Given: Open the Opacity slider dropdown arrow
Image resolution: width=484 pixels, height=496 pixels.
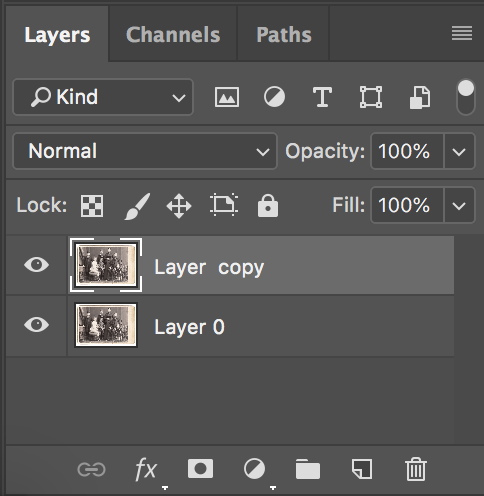Looking at the screenshot, I should (459, 152).
